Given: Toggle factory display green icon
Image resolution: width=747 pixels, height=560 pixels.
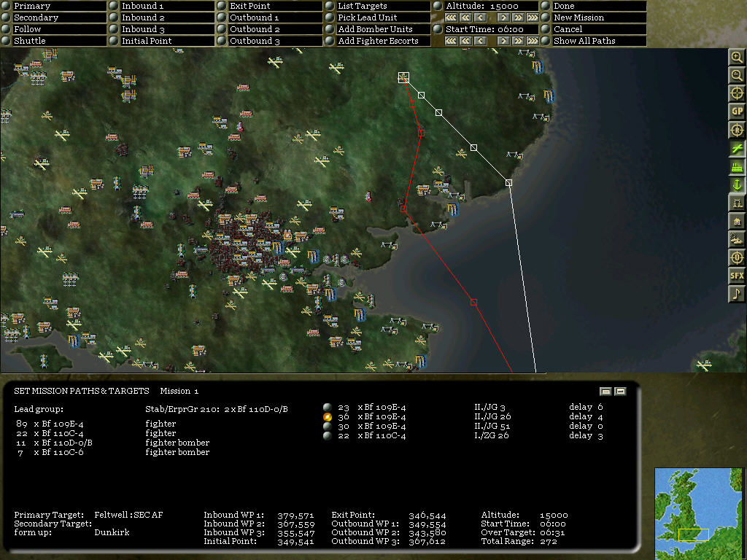Looking at the screenshot, I should click(x=737, y=167).
